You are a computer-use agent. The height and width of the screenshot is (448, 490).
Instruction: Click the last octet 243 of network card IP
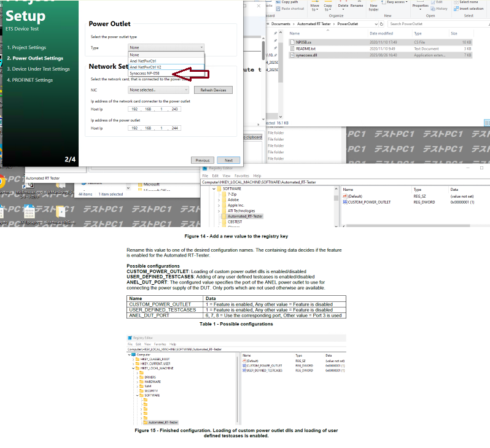(174, 109)
